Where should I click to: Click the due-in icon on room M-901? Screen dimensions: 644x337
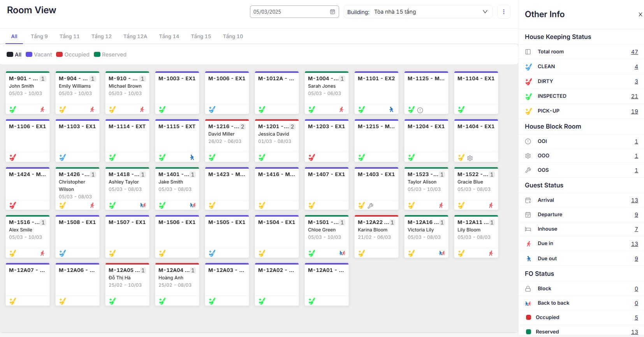click(42, 109)
